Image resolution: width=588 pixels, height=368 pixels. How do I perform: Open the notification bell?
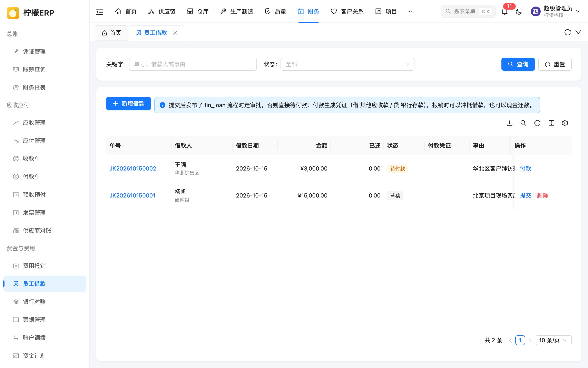tap(505, 11)
